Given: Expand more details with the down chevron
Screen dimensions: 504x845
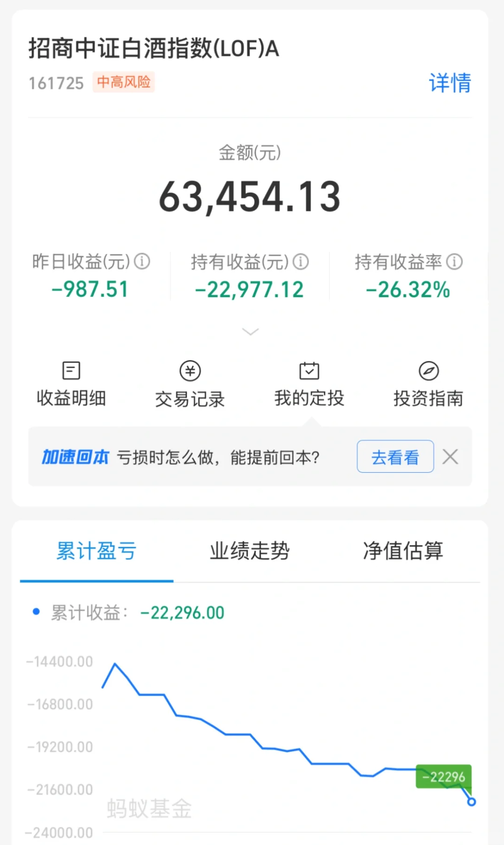Looking at the screenshot, I should (251, 332).
